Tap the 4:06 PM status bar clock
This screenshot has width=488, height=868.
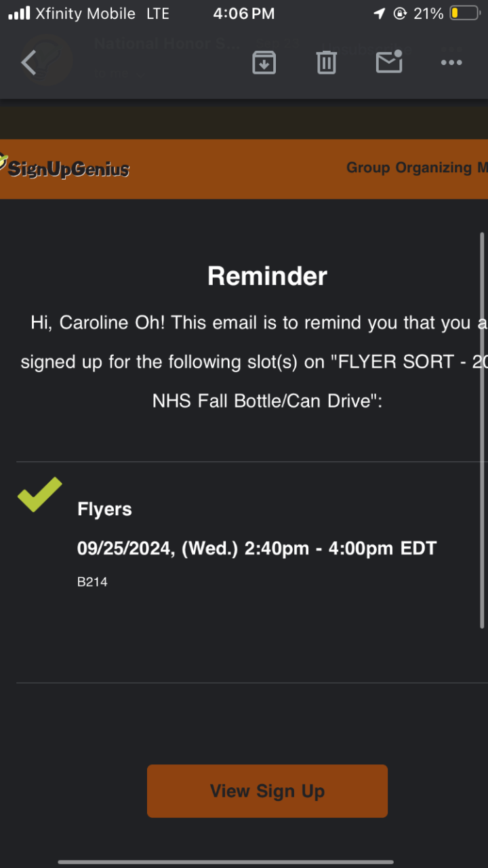pos(243,14)
